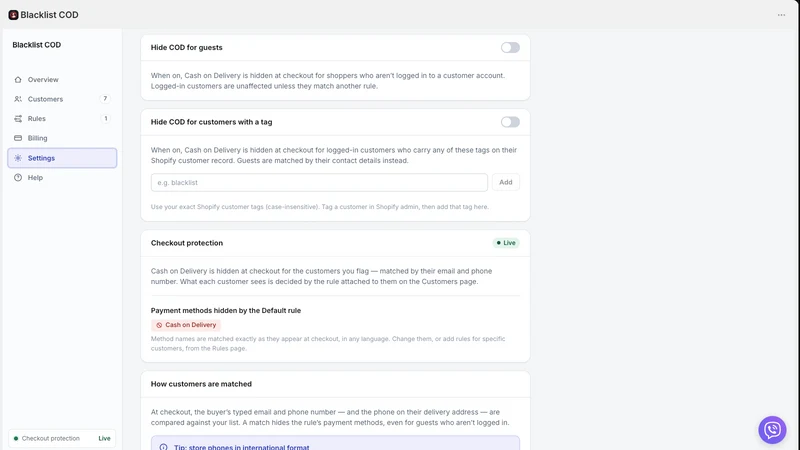This screenshot has width=800, height=450.
Task: Click 'Payment methods hidden by the Default rule' text
Action: point(226,310)
